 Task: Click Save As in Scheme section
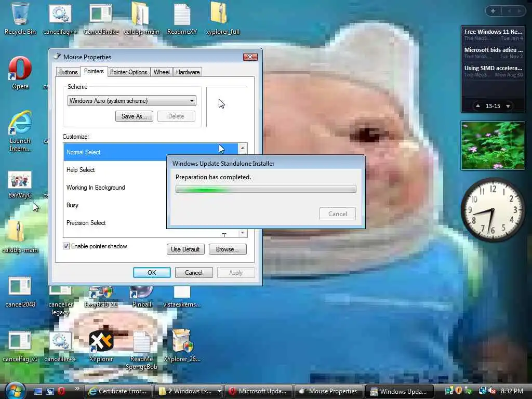pyautogui.click(x=134, y=116)
